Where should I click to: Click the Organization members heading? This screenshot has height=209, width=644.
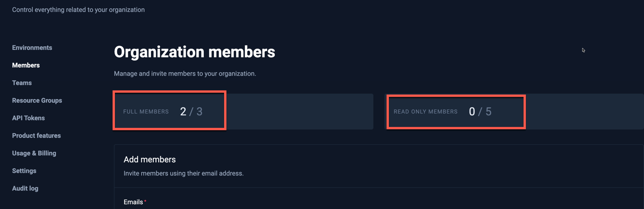tap(194, 52)
